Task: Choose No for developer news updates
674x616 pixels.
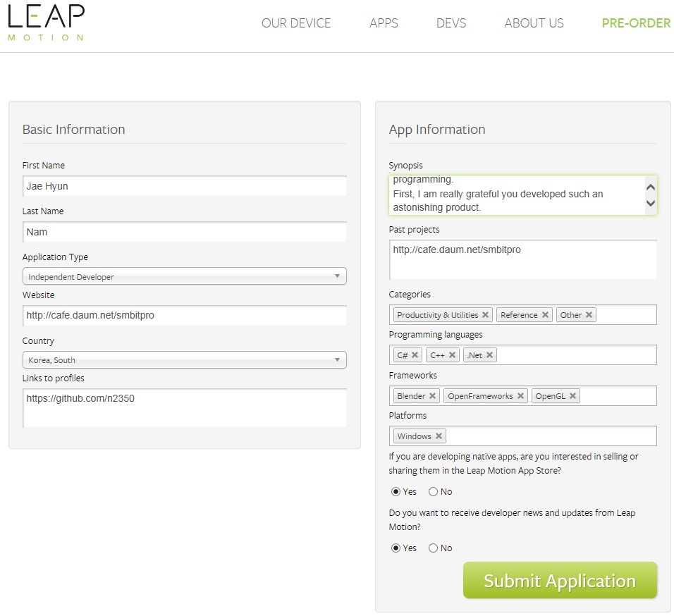Action: click(434, 548)
